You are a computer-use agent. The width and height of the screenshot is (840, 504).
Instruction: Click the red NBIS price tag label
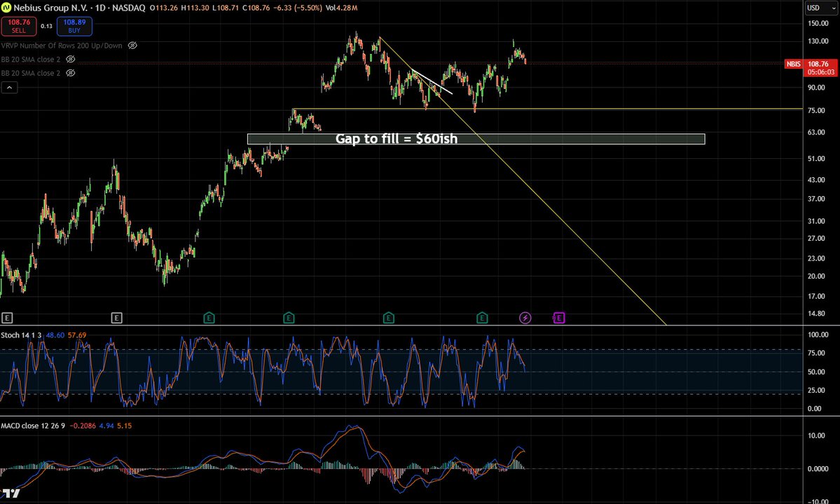click(x=793, y=64)
